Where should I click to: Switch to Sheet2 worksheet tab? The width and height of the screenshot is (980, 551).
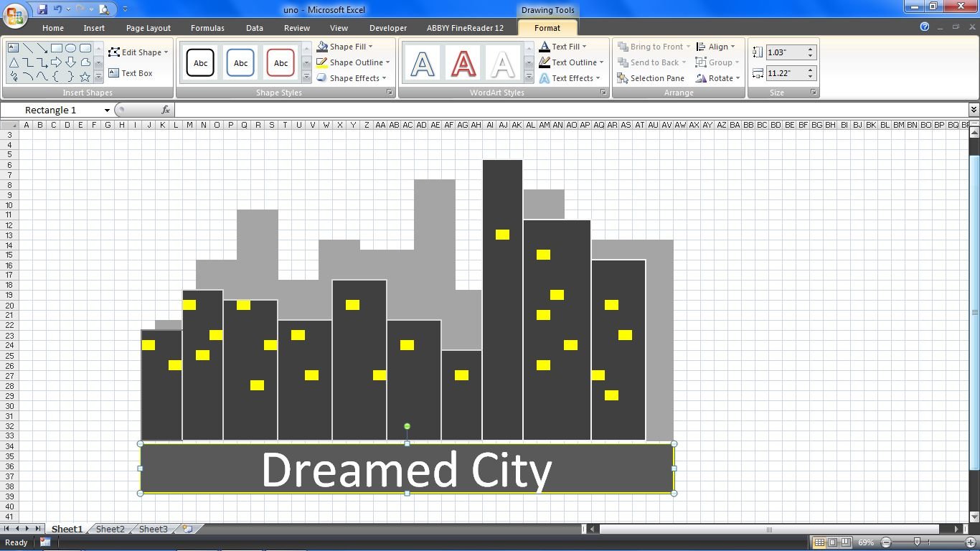click(110, 529)
